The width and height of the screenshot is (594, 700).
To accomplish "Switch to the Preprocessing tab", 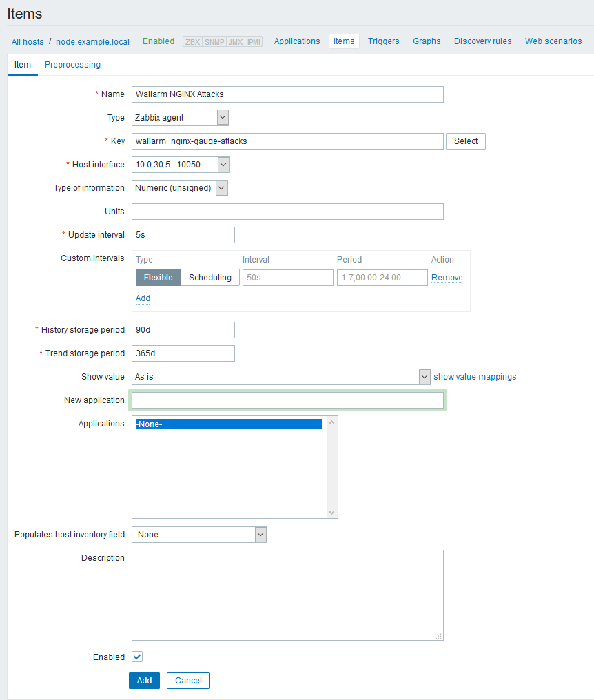I will 72,65.
